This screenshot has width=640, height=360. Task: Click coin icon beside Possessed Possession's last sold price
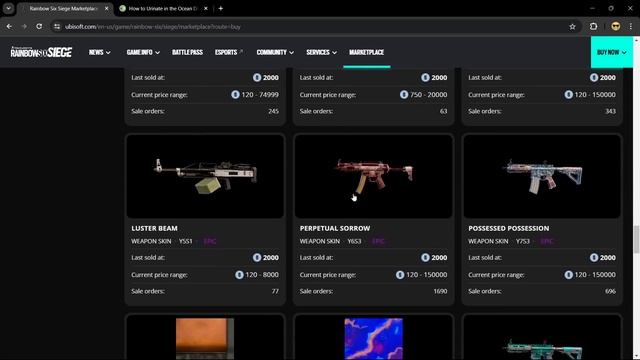[x=594, y=258]
